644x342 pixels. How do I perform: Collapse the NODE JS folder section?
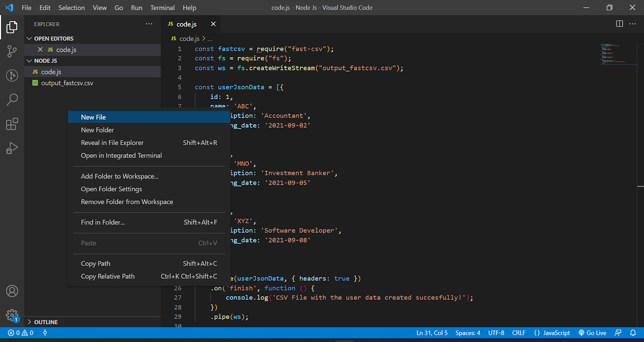pyautogui.click(x=92, y=60)
